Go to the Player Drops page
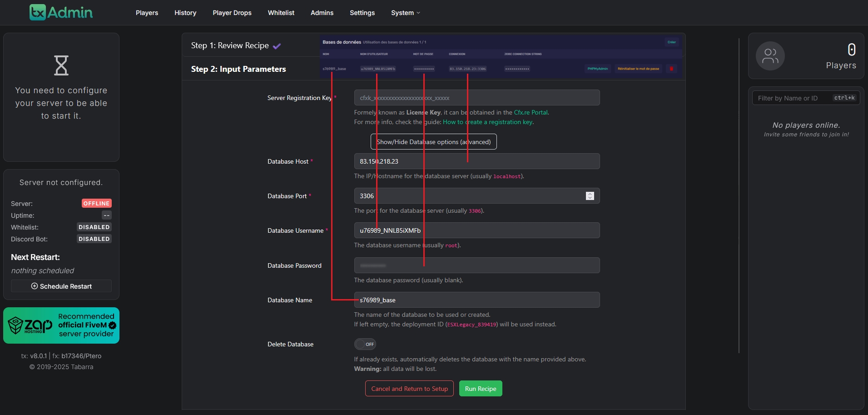 tap(232, 13)
